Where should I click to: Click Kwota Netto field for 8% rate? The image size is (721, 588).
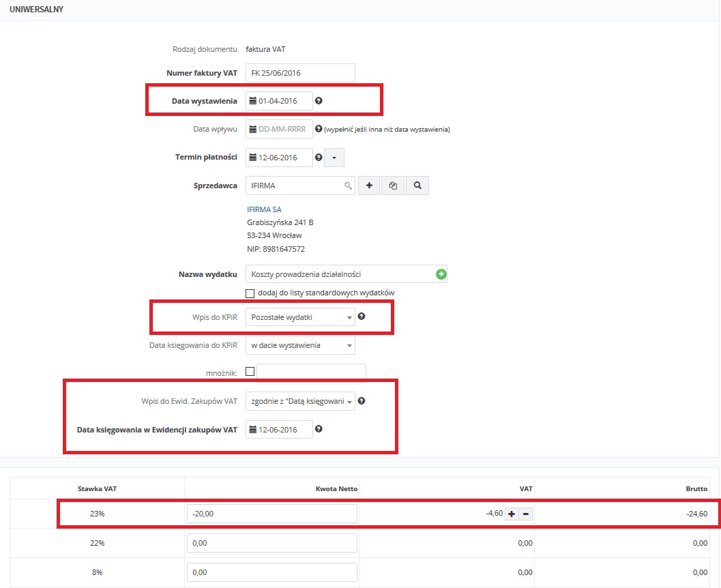coord(271,572)
